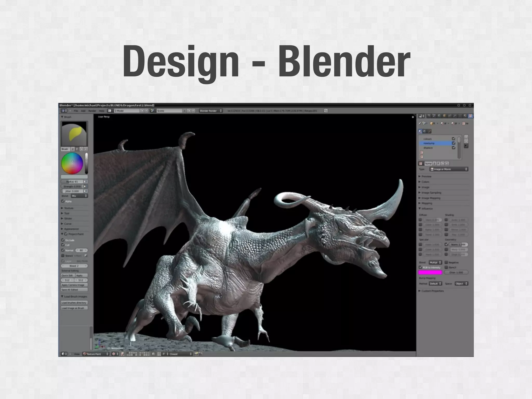Click the Strength slider
Screen dimensions: 532x399
point(72,186)
